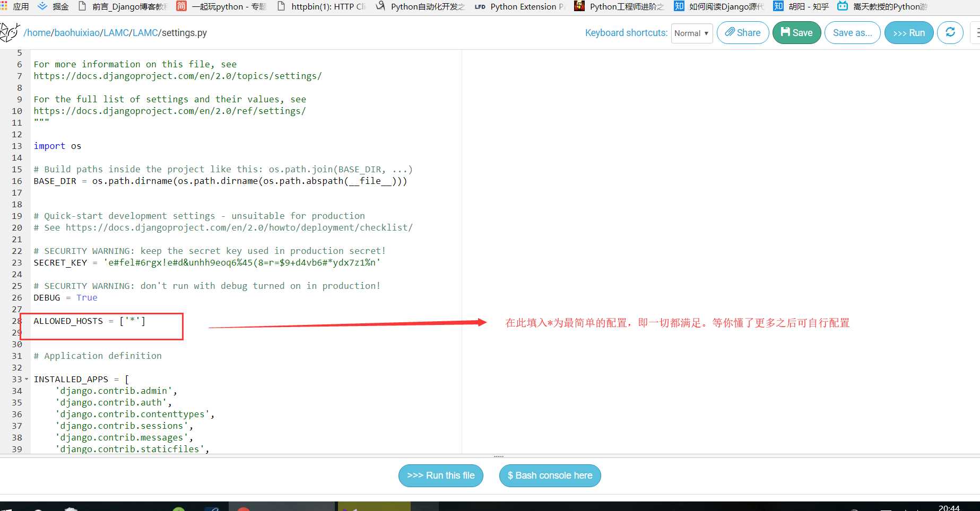The image size is (980, 511).
Task: Open a Bash console here
Action: point(550,475)
